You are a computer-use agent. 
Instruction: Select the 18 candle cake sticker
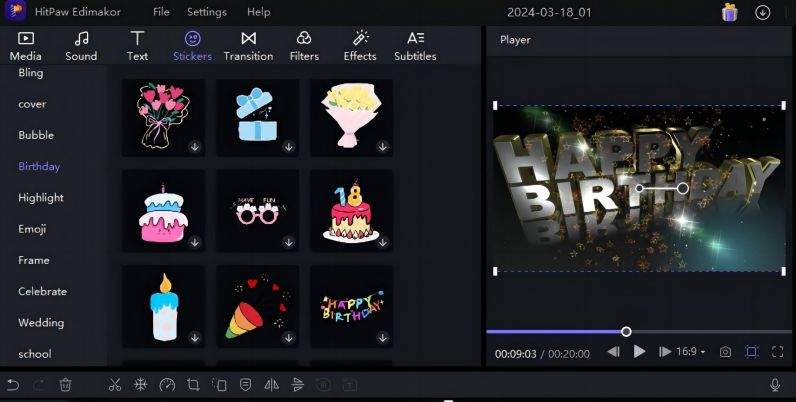click(351, 211)
